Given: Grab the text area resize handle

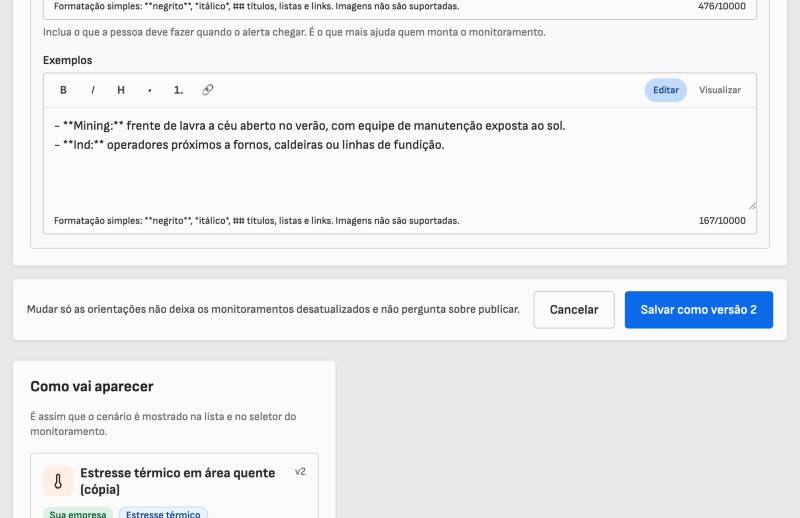Looking at the screenshot, I should coord(752,206).
